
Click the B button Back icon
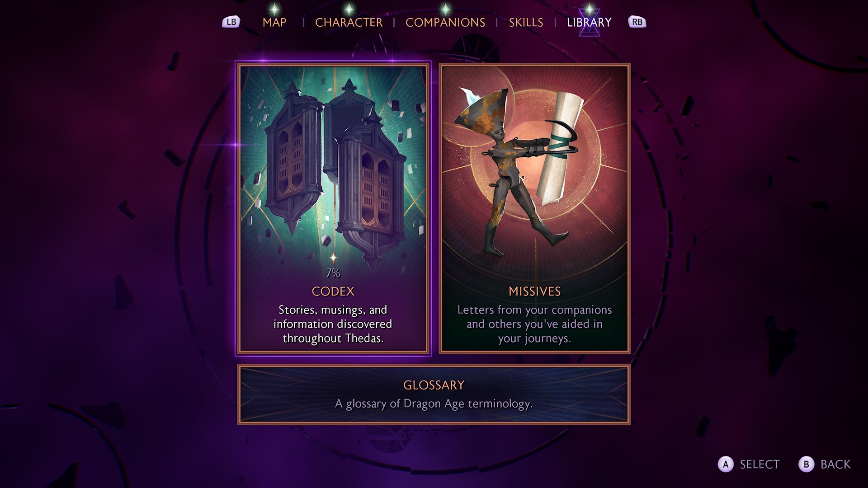[806, 465]
